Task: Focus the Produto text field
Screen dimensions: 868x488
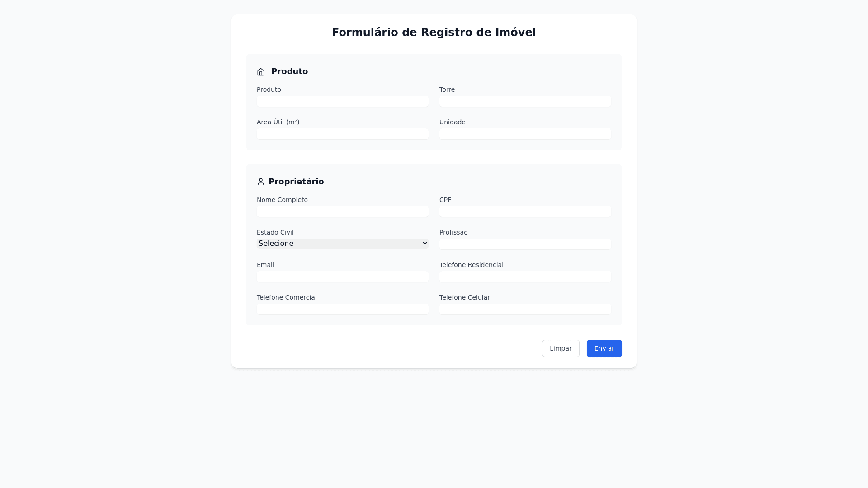Action: coord(342,101)
